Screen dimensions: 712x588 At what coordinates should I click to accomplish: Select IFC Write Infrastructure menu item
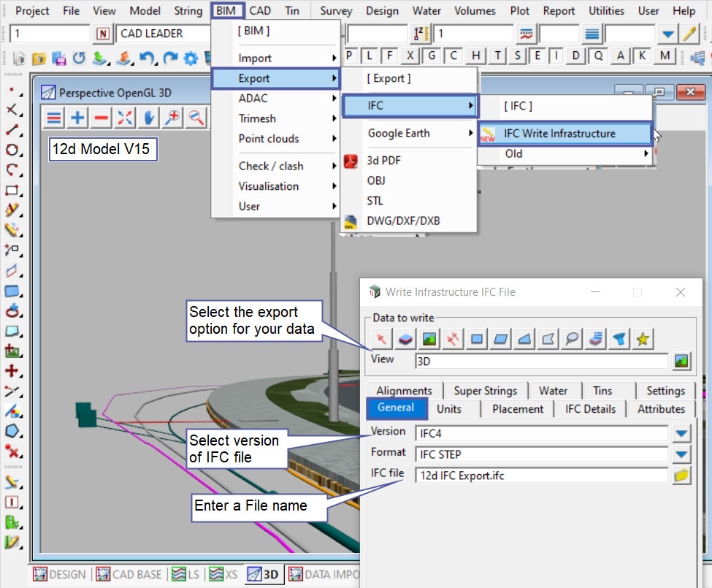559,134
